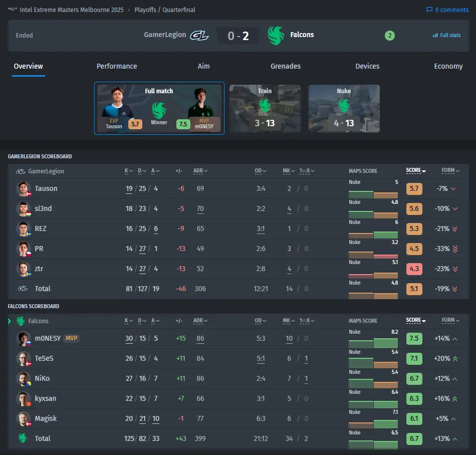Sort GamerLegion scoreboard by ADR column
Screen dimensions: 476x455
click(x=200, y=171)
